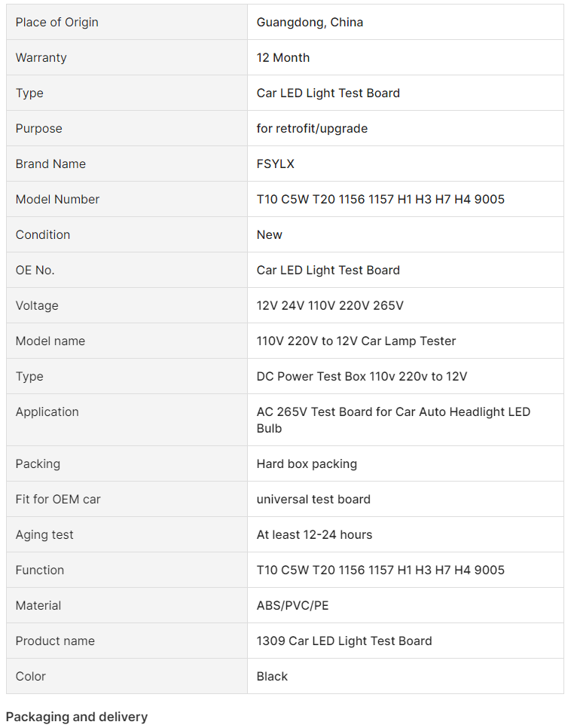Click the '12V 24V 110V 220V 265V' voltage value
This screenshot has width=571, height=728.
[330, 306]
